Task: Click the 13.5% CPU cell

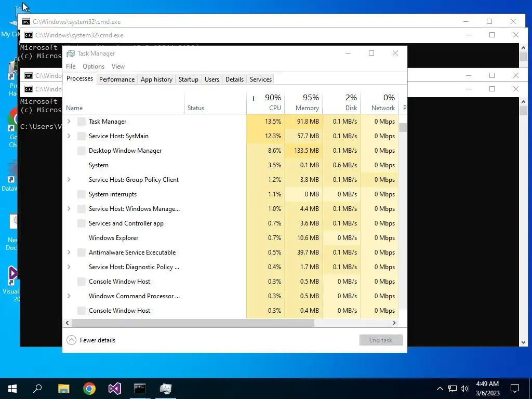Action: [265, 122]
